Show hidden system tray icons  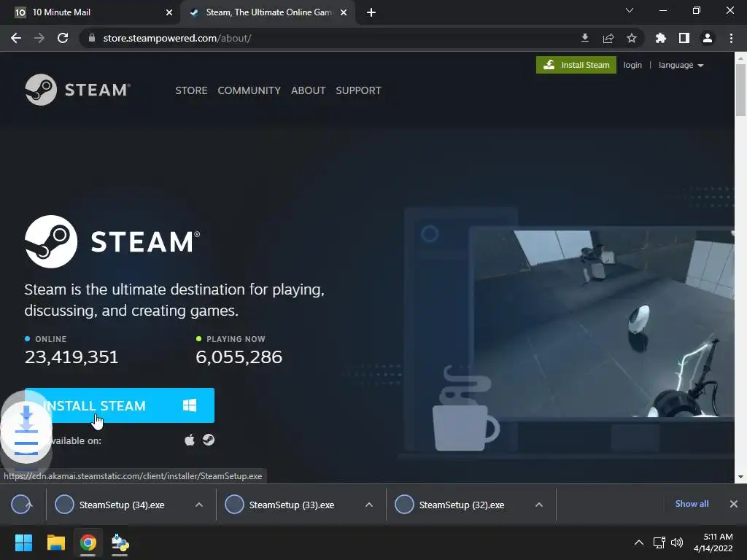(639, 542)
